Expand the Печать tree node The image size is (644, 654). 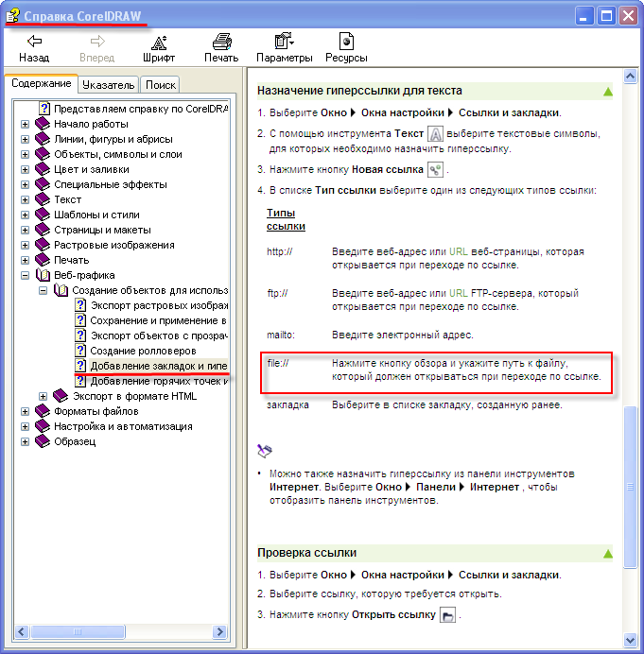click(x=25, y=260)
